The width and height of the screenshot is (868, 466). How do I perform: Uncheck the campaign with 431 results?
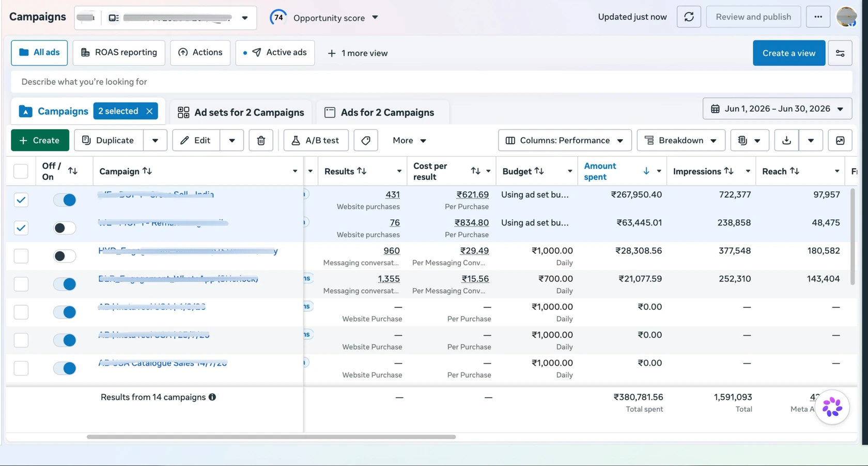(x=21, y=200)
